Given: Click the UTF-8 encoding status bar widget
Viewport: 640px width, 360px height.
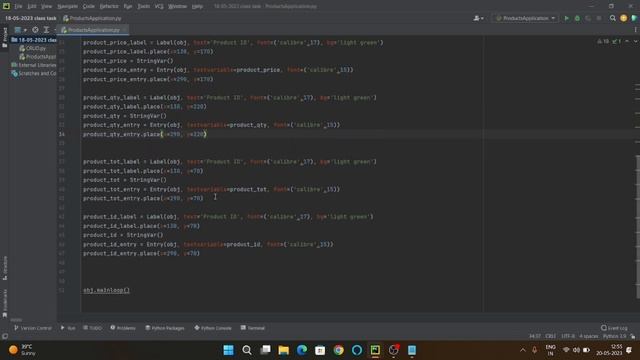Looking at the screenshot, I should tap(568, 336).
